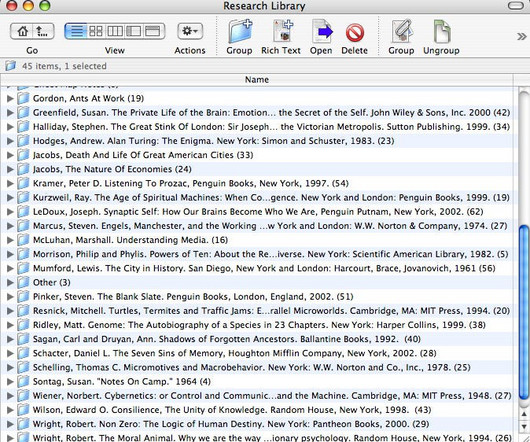The image size is (530, 442).
Task: Select the Other (3) group row
Action: pyautogui.click(x=257, y=283)
